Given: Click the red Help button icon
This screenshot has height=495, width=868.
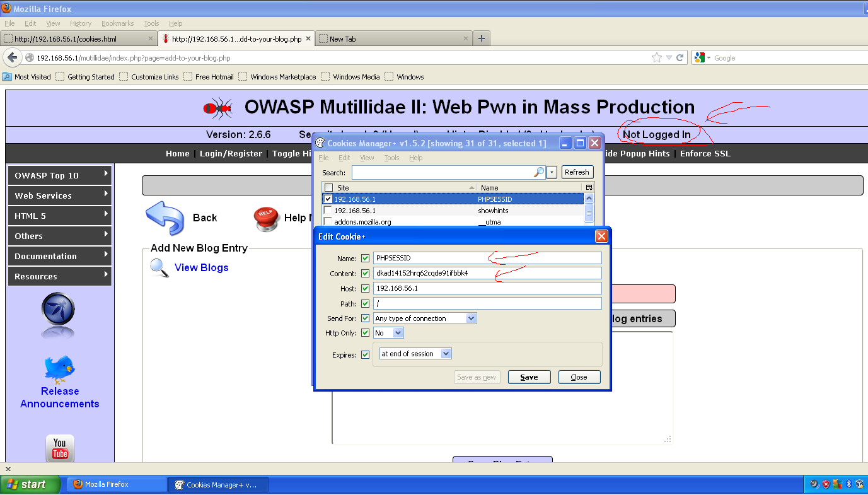Looking at the screenshot, I should pyautogui.click(x=267, y=218).
